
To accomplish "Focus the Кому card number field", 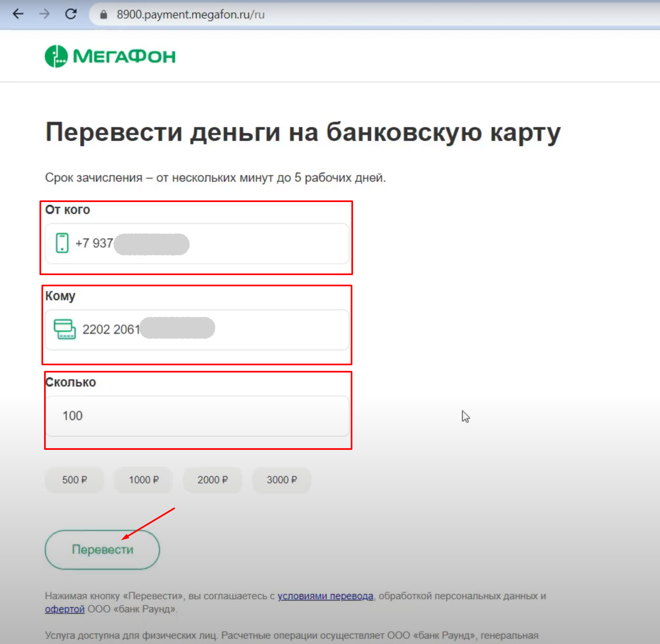I will click(197, 329).
